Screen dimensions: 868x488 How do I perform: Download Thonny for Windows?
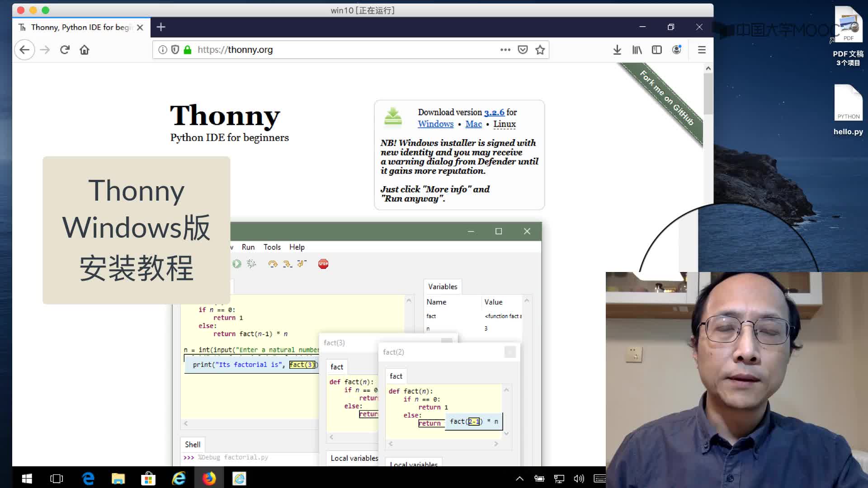[435, 124]
